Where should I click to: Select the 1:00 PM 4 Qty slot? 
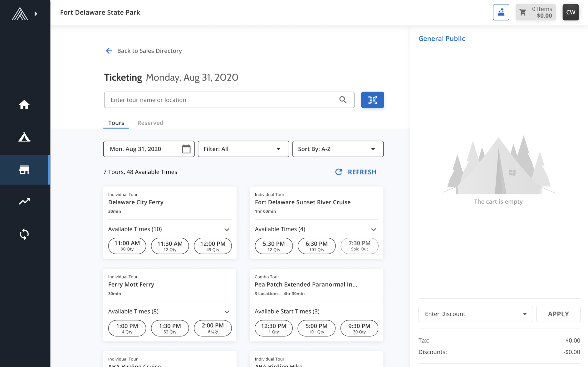coord(127,328)
